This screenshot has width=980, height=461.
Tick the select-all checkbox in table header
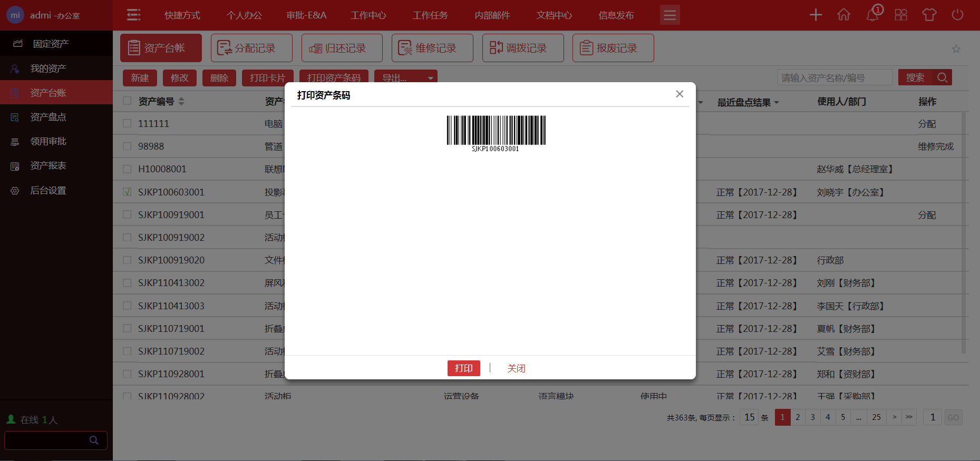pyautogui.click(x=127, y=101)
